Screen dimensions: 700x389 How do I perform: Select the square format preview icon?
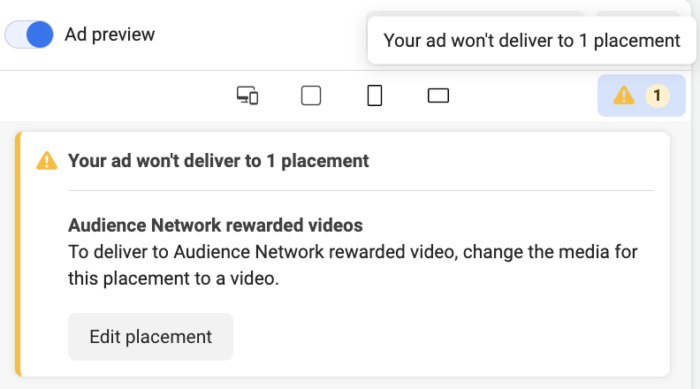pos(311,95)
